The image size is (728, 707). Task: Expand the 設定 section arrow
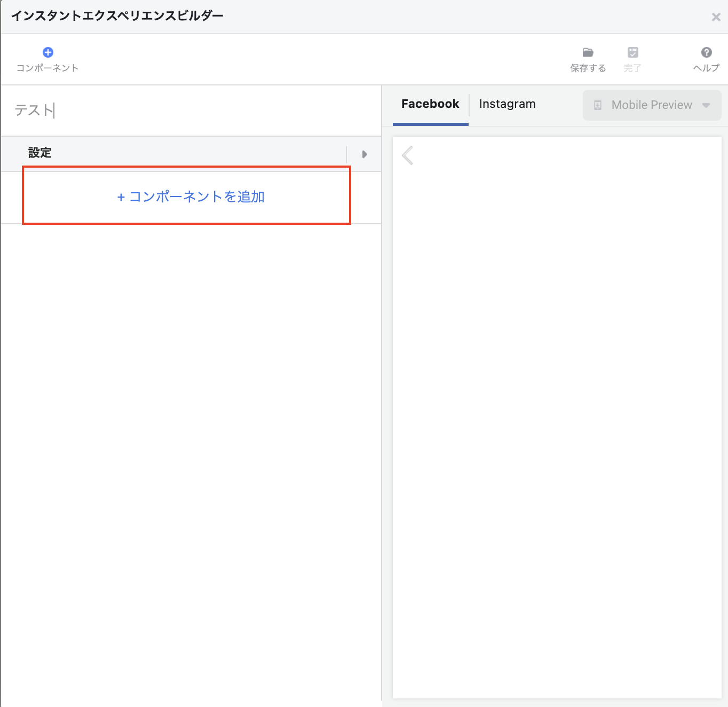[365, 154]
